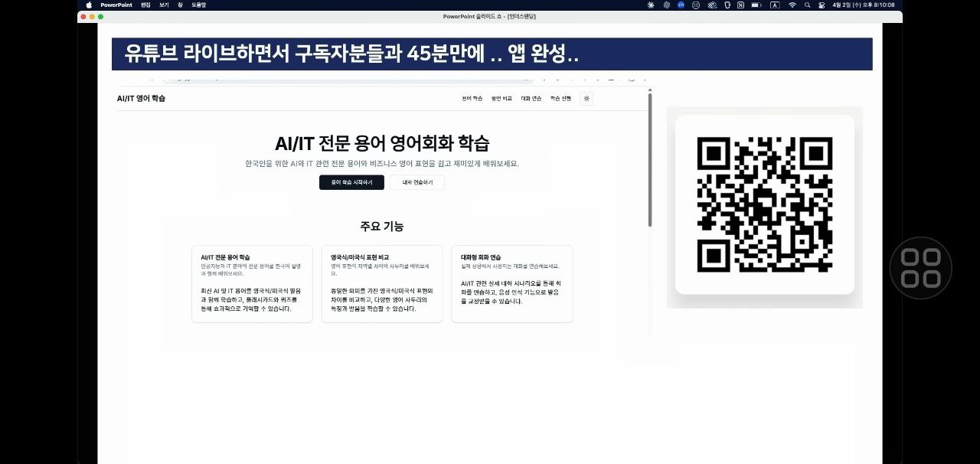Click the 주요 기능 heading
The width and height of the screenshot is (980, 464).
coord(382,227)
